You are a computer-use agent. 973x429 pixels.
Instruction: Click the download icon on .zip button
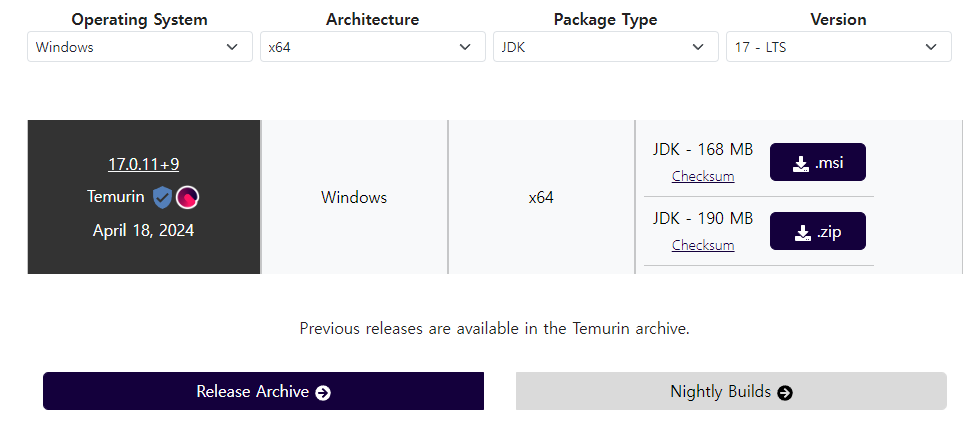(802, 233)
